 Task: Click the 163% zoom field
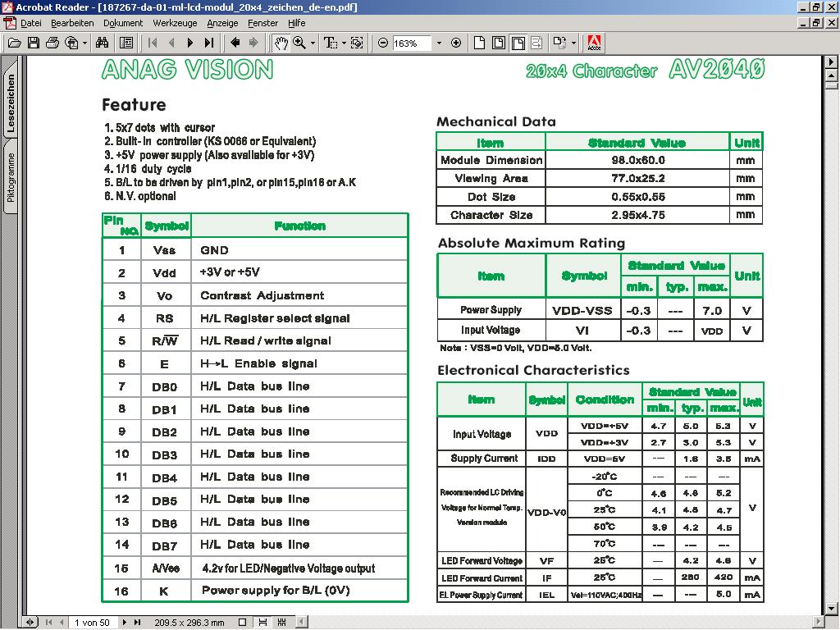tap(412, 43)
